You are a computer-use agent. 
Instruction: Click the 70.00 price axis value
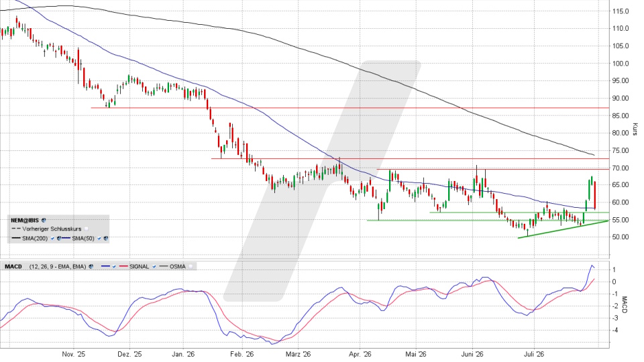tap(621, 168)
